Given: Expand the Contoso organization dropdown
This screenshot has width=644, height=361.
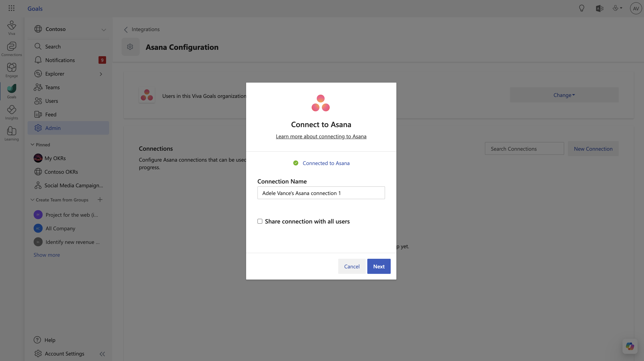Looking at the screenshot, I should (x=103, y=30).
